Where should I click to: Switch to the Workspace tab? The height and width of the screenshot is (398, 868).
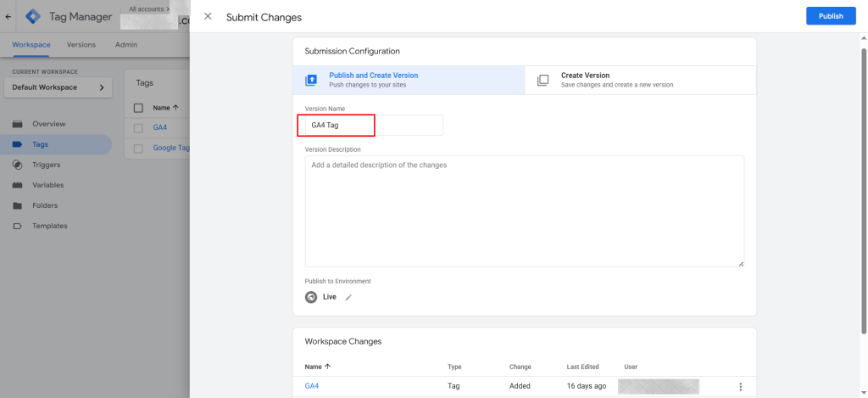[x=31, y=45]
